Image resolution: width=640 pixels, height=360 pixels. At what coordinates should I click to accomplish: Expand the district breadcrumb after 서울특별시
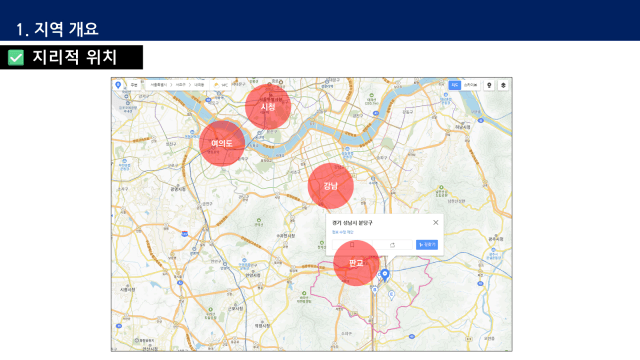point(180,85)
